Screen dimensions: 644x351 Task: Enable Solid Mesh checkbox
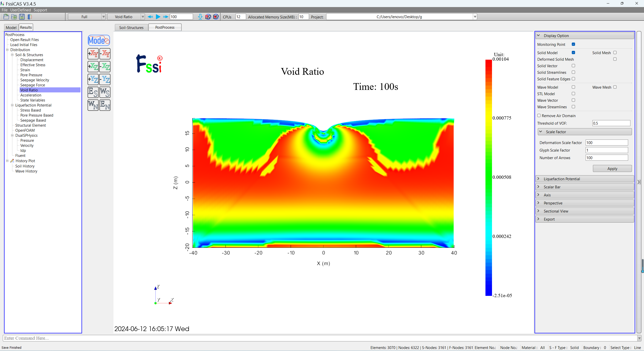[x=615, y=53]
